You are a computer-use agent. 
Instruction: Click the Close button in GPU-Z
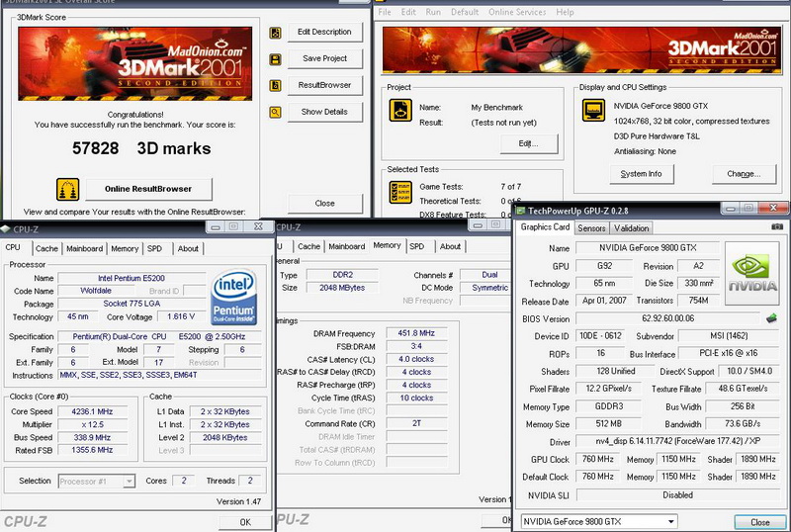(x=760, y=522)
